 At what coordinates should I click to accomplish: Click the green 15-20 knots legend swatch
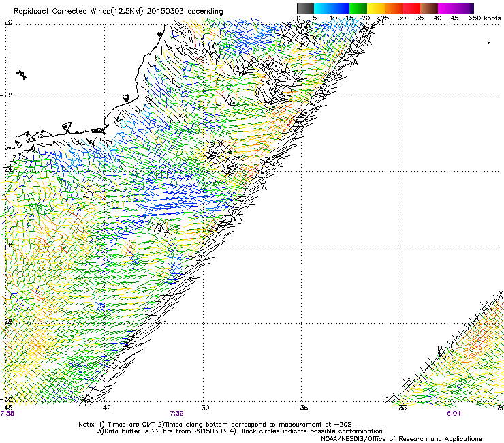(358, 8)
